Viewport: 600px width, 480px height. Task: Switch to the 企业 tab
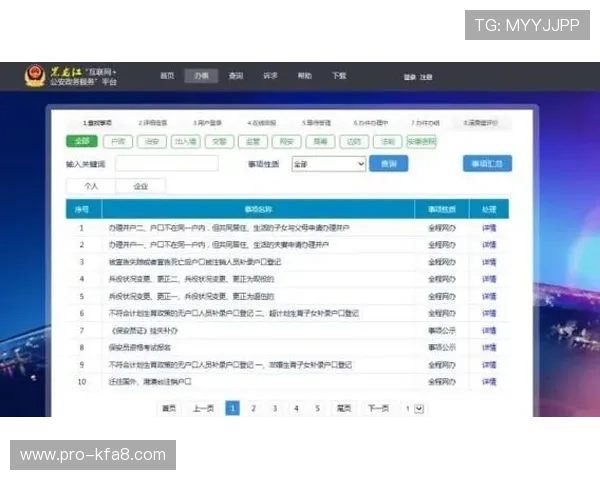(x=140, y=186)
